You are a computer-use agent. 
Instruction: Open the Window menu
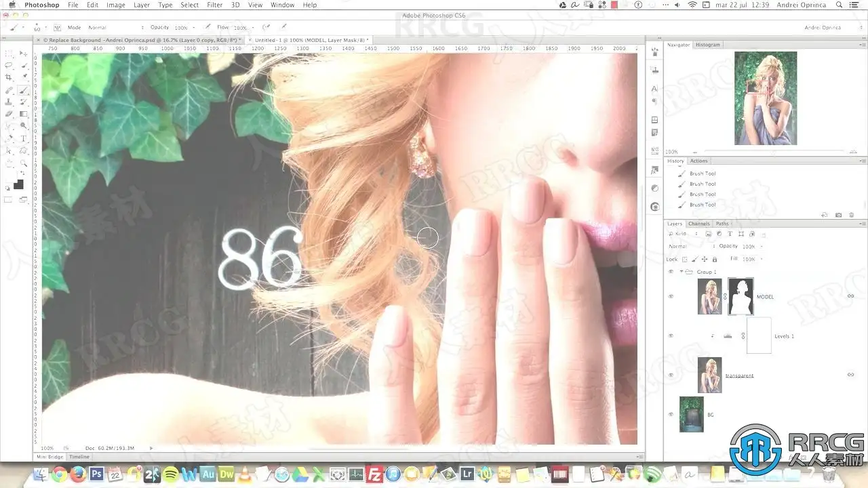[283, 5]
